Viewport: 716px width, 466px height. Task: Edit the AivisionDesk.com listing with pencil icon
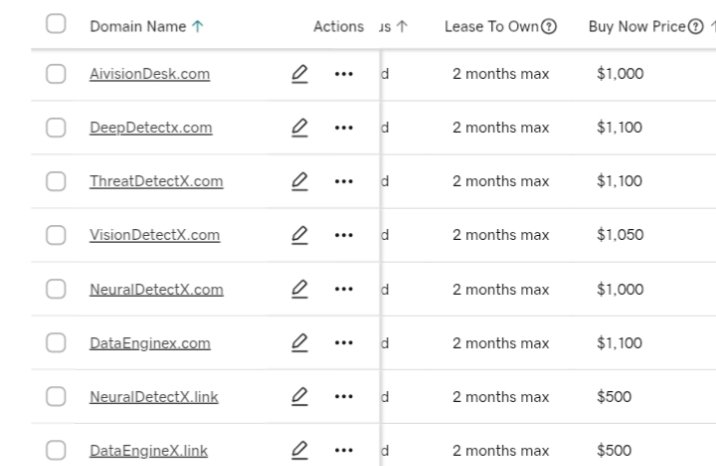pyautogui.click(x=300, y=73)
